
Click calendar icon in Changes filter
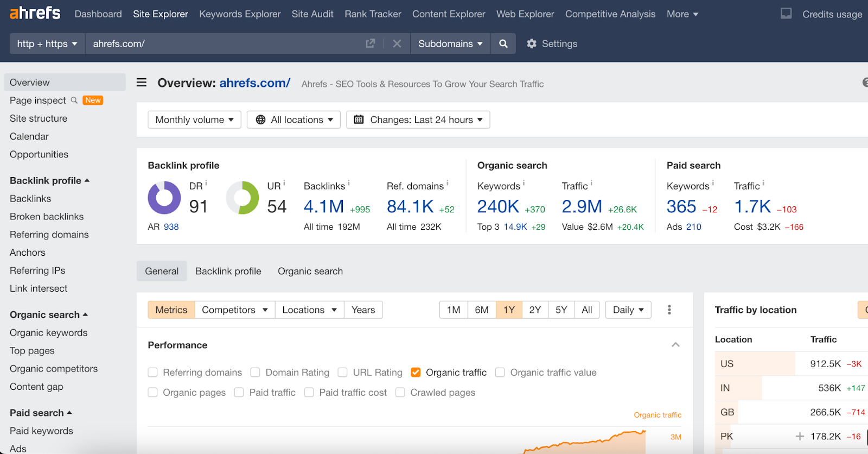point(359,119)
